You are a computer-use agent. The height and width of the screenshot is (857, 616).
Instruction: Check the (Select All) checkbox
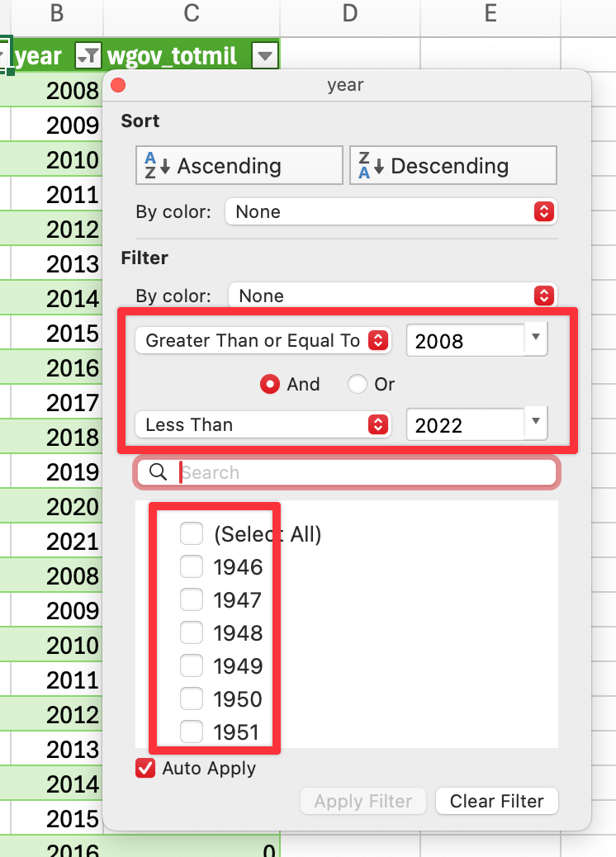click(192, 533)
